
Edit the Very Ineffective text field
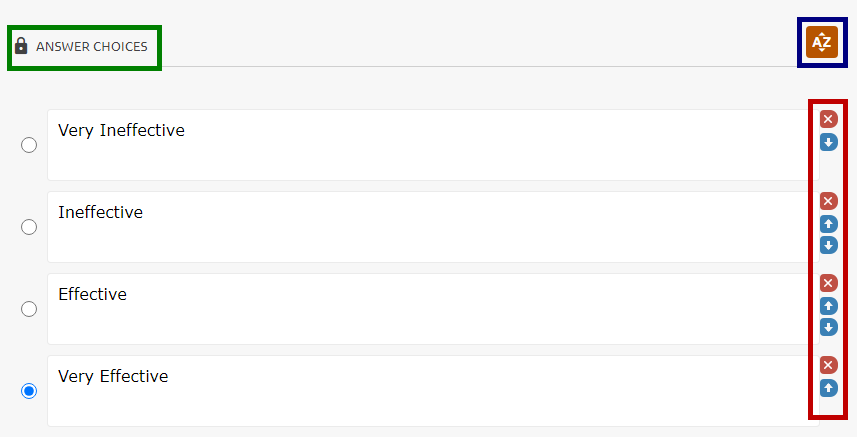point(433,145)
